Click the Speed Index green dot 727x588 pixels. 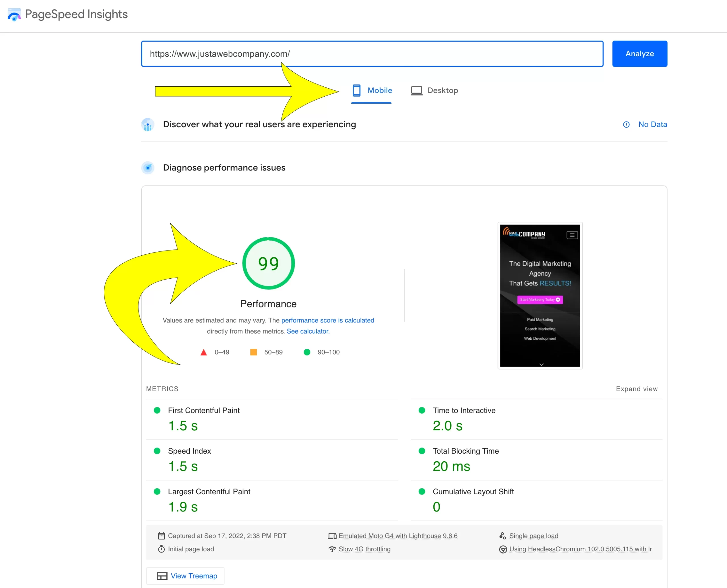[x=157, y=451]
